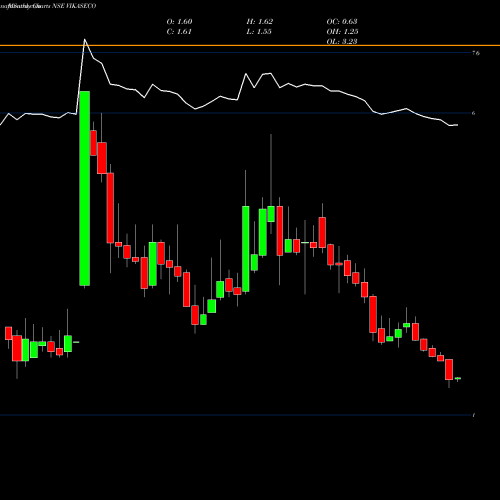
Task: Click the close price 'C: 1.61'
Action: point(179,32)
